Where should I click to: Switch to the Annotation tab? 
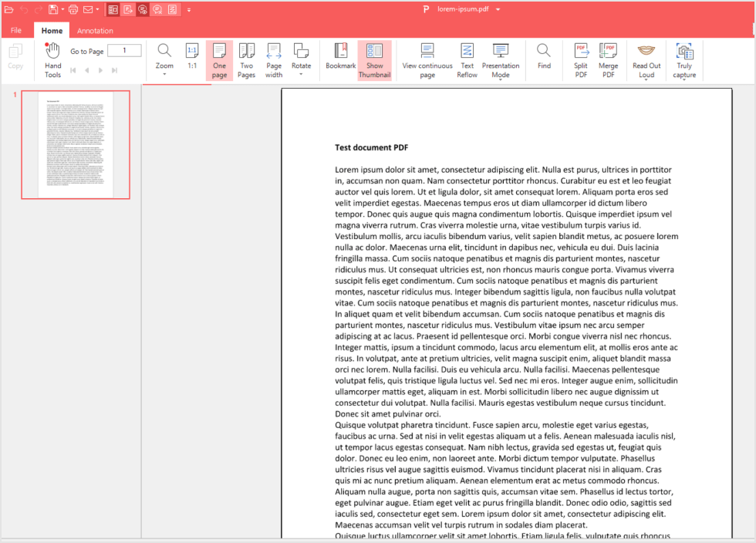(95, 31)
